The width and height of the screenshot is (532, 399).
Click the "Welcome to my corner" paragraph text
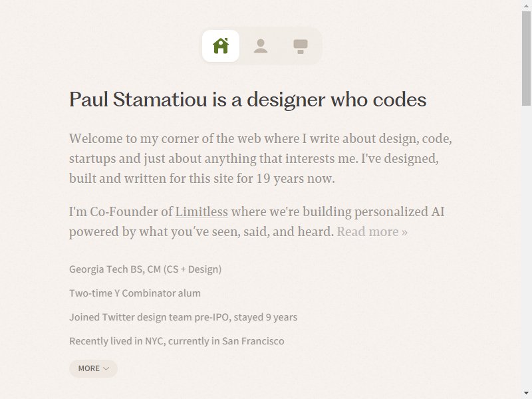[x=261, y=158]
